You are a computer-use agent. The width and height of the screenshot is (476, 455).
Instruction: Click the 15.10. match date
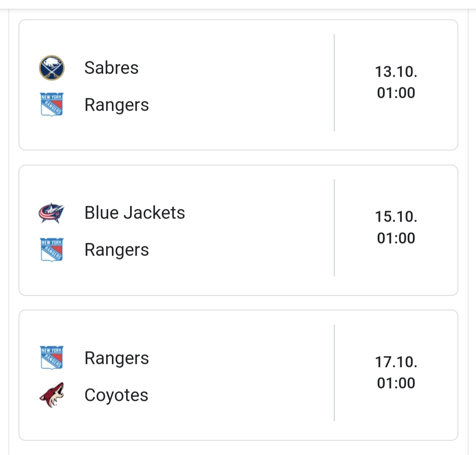coord(396,217)
